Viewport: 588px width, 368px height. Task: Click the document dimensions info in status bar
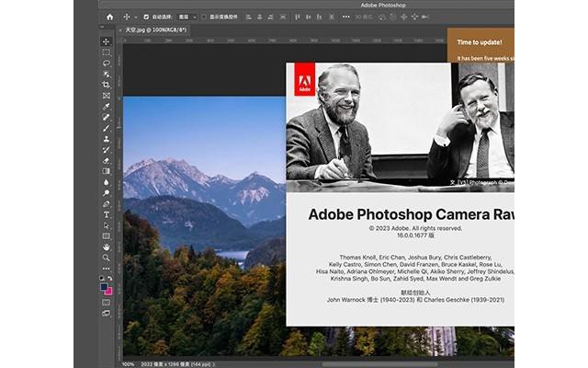click(175, 364)
